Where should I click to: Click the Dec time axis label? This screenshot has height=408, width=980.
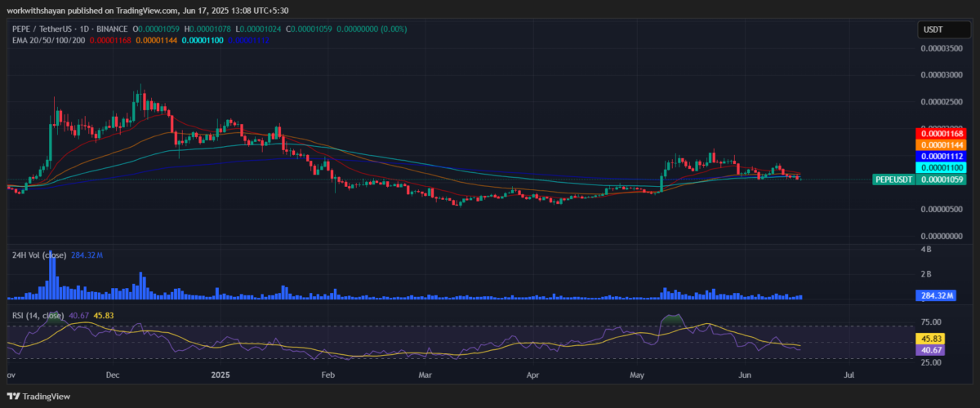pos(113,375)
